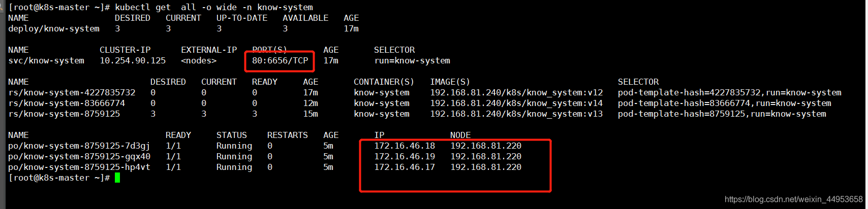The width and height of the screenshot is (868, 209).
Task: Click pod name know-system-8759125-hp4vt
Action: pyautogui.click(x=79, y=167)
